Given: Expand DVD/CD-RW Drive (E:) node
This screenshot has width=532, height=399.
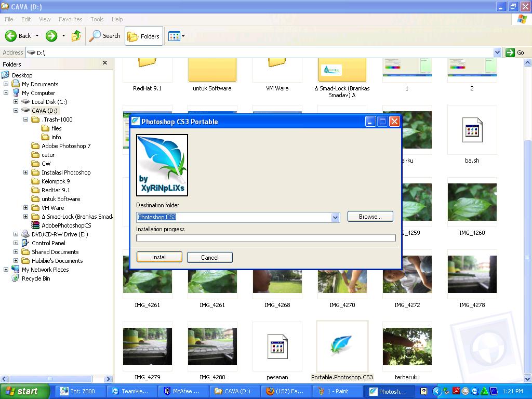Looking at the screenshot, I should 16,234.
